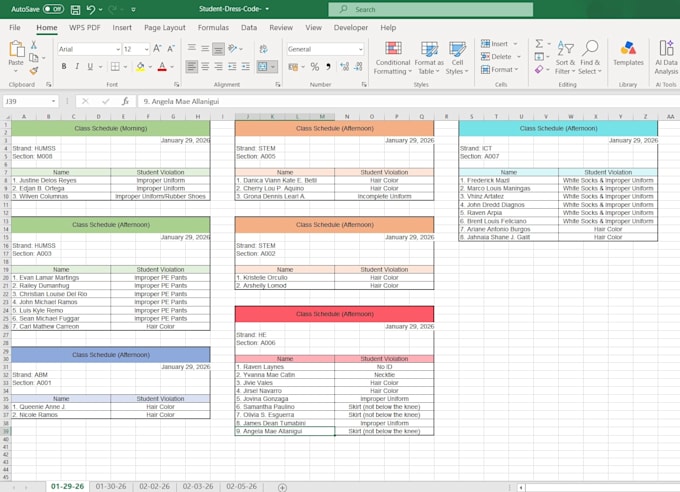
Task: Open Conditional Formatting menu
Action: click(x=393, y=58)
